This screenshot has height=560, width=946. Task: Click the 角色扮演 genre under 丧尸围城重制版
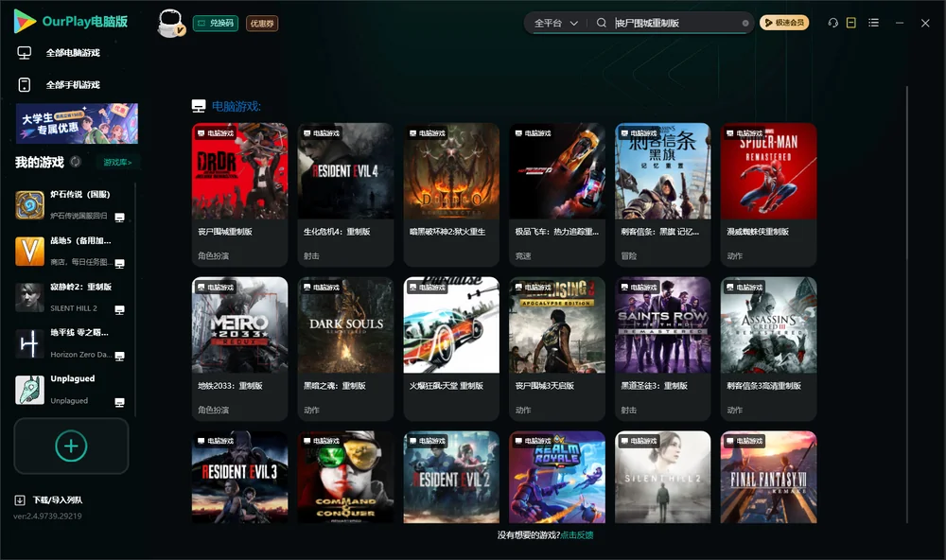coord(213,255)
